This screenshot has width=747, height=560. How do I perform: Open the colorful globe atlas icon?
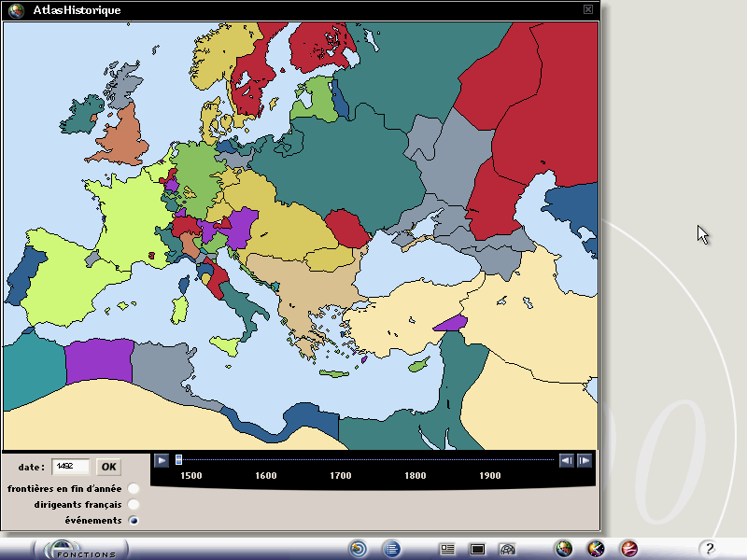point(564,549)
